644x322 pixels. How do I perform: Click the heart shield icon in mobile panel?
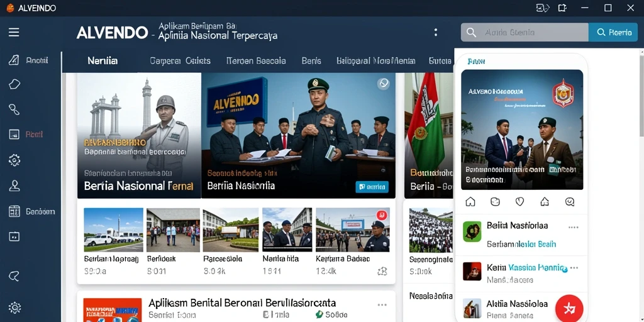(x=519, y=202)
